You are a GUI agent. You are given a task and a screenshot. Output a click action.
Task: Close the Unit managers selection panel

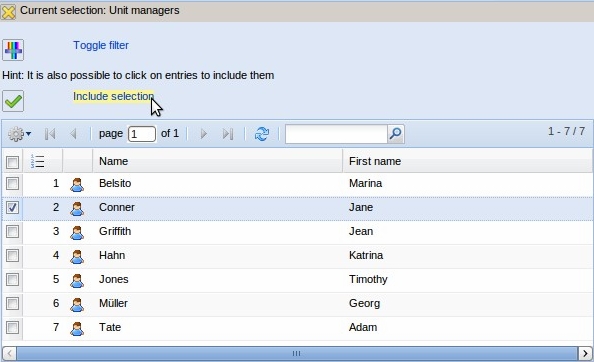coord(8,12)
